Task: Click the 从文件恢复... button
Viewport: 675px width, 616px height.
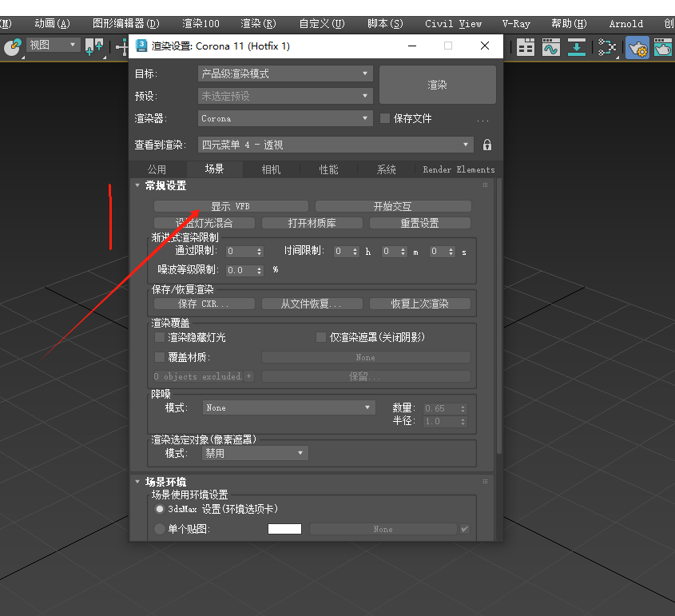Action: click(x=312, y=304)
